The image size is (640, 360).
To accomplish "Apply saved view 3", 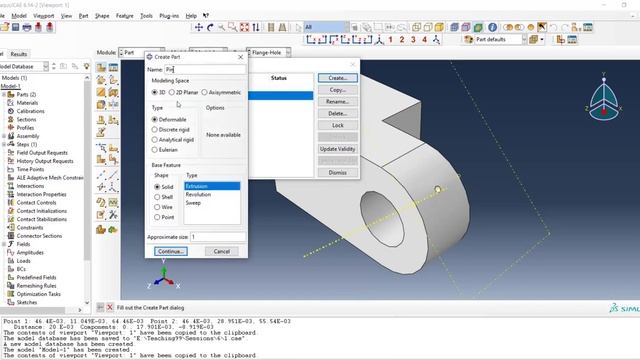I will (413, 40).
